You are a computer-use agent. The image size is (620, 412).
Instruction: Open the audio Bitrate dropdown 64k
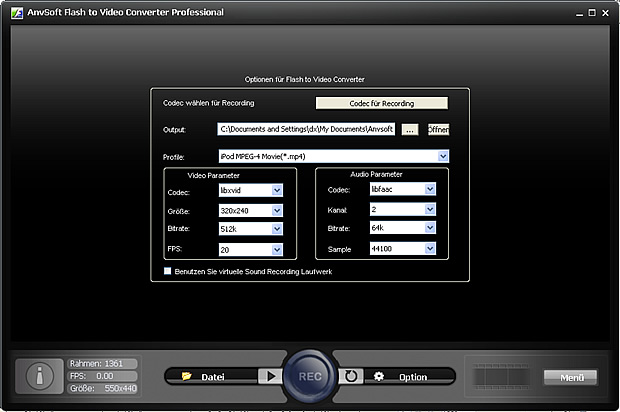[430, 227]
